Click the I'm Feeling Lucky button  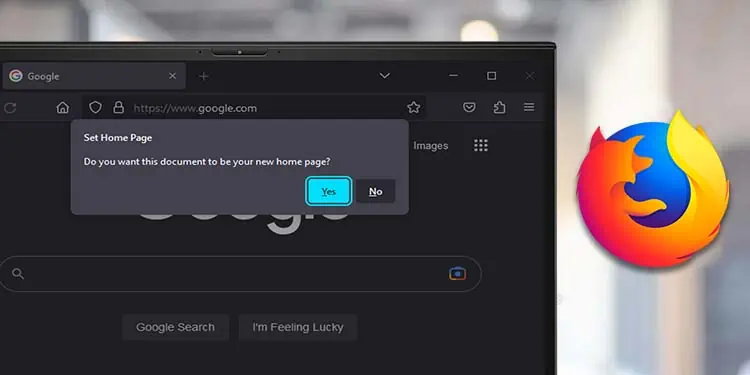tap(298, 327)
